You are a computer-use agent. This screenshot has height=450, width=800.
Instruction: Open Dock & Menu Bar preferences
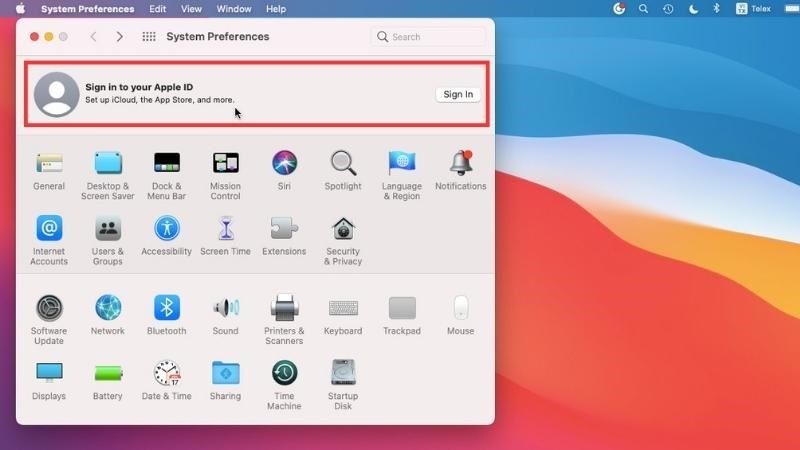click(x=167, y=176)
